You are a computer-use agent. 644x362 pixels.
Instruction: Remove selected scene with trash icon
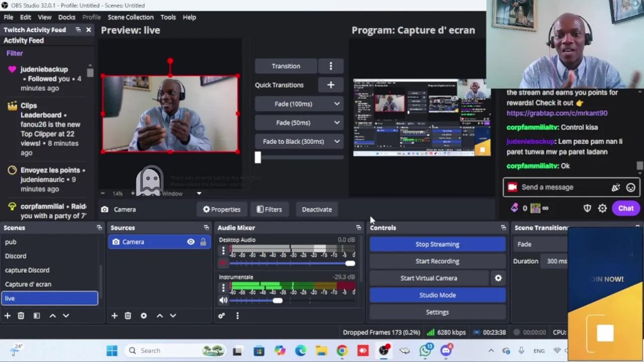[x=21, y=316]
